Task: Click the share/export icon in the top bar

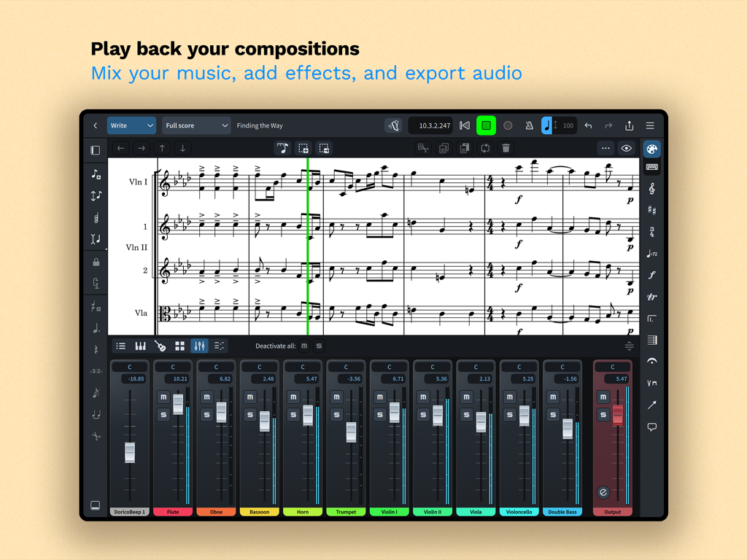Action: (629, 125)
